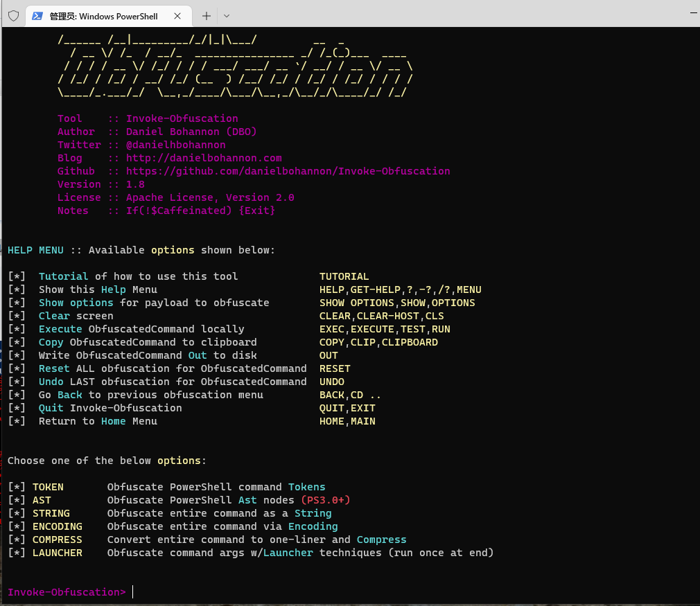The width and height of the screenshot is (700, 606).
Task: Click 'Copy ObfuscatedCommand to clipboard' description
Action: point(148,342)
